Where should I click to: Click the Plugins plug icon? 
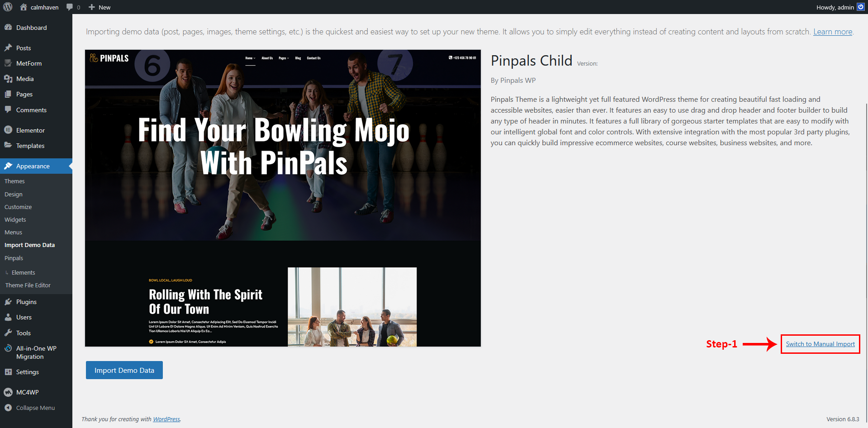pos(8,302)
